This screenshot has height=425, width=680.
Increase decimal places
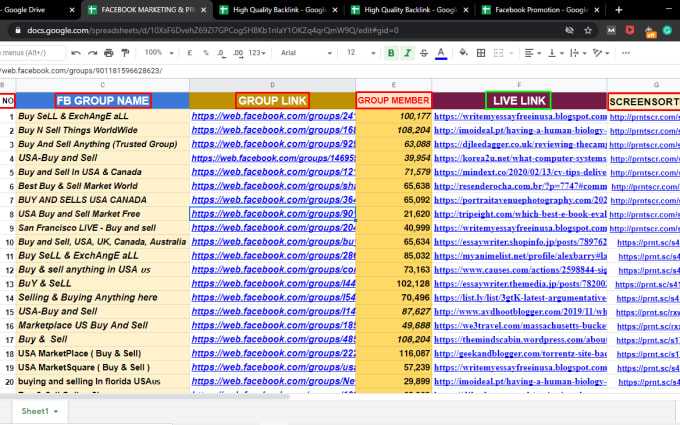(238, 53)
